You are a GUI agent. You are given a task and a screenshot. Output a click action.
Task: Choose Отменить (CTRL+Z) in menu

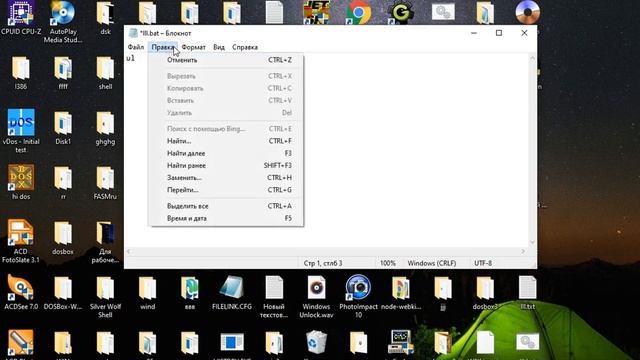point(226,60)
